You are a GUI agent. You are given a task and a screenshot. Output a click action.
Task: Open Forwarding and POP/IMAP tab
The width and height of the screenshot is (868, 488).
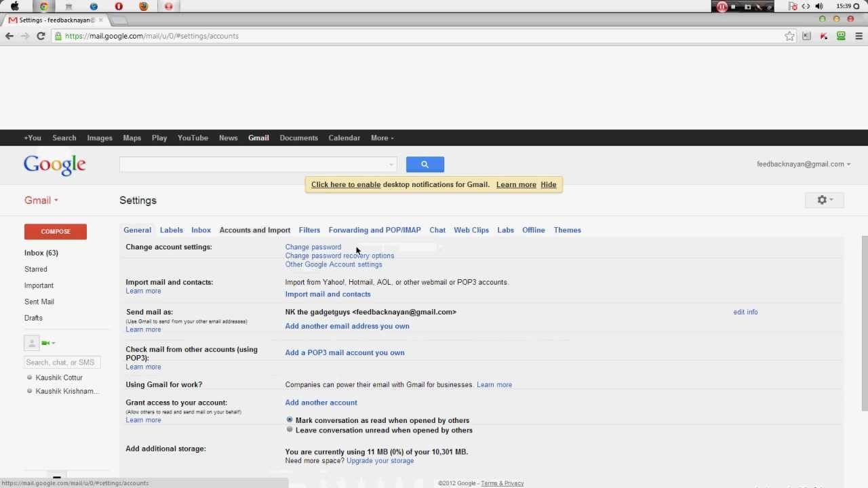[x=374, y=230]
